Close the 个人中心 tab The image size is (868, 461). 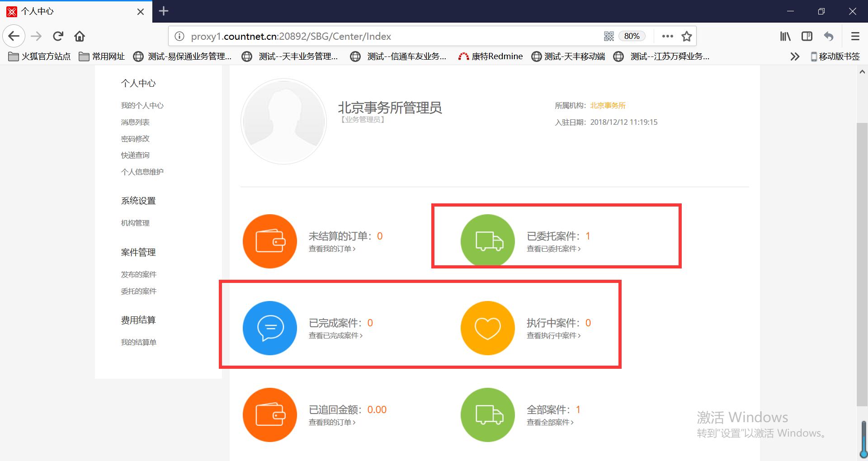[x=141, y=12]
